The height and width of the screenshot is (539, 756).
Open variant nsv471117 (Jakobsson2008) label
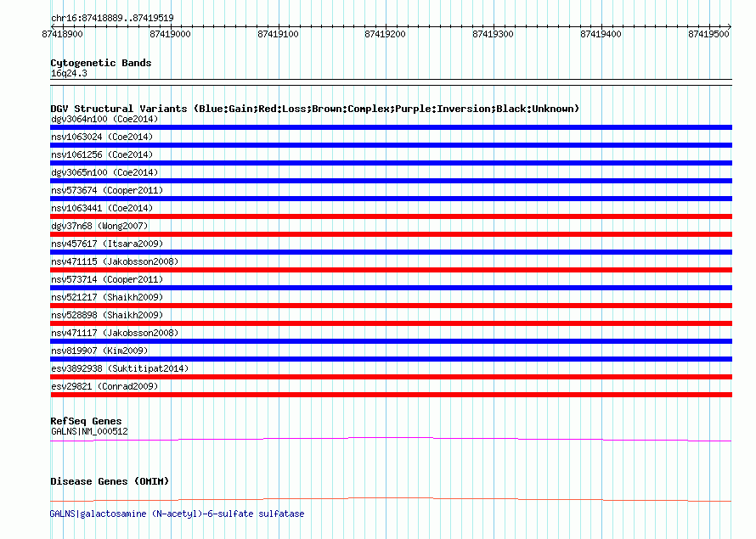pyautogui.click(x=115, y=333)
